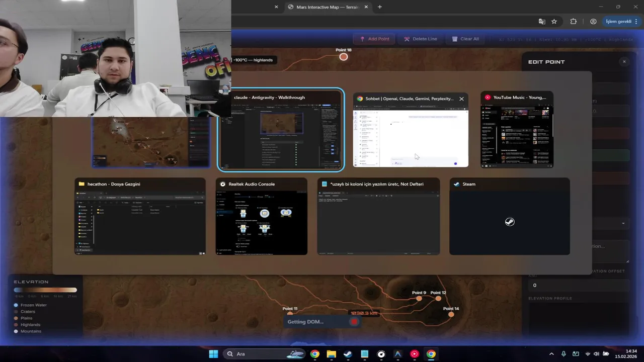
Task: Close the Edit Point panel
Action: click(624, 62)
